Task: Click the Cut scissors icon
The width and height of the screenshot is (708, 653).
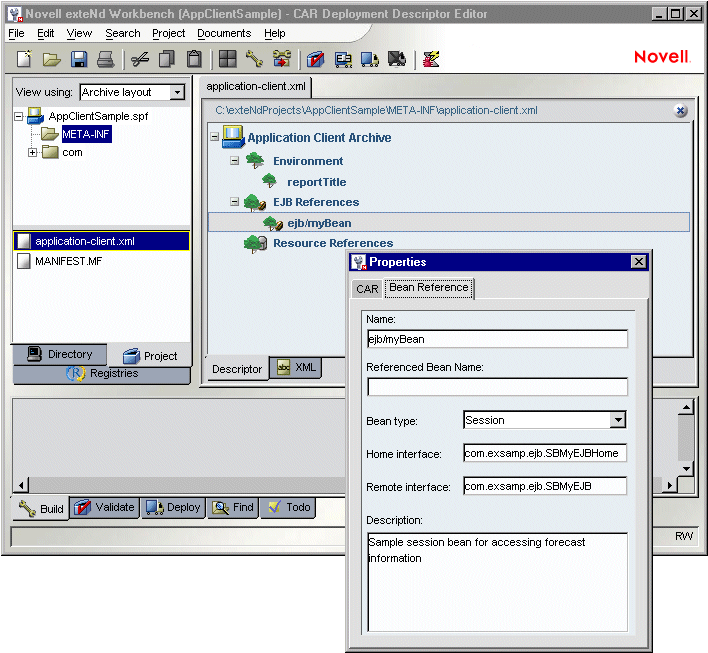Action: pos(140,59)
